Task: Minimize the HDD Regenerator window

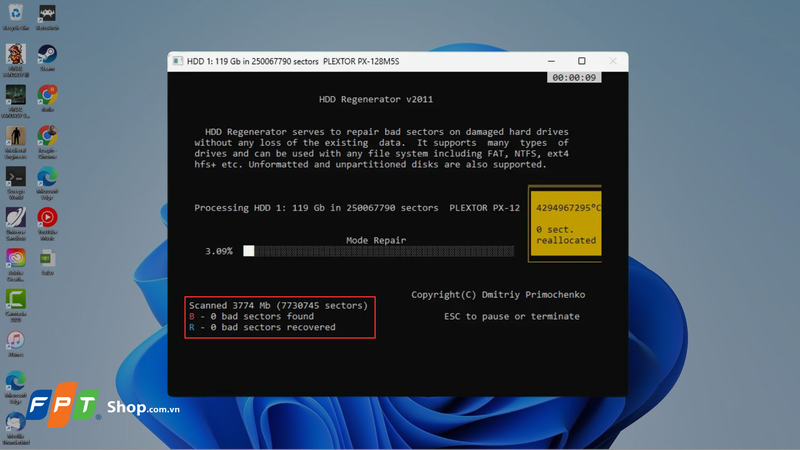Action: [x=551, y=61]
